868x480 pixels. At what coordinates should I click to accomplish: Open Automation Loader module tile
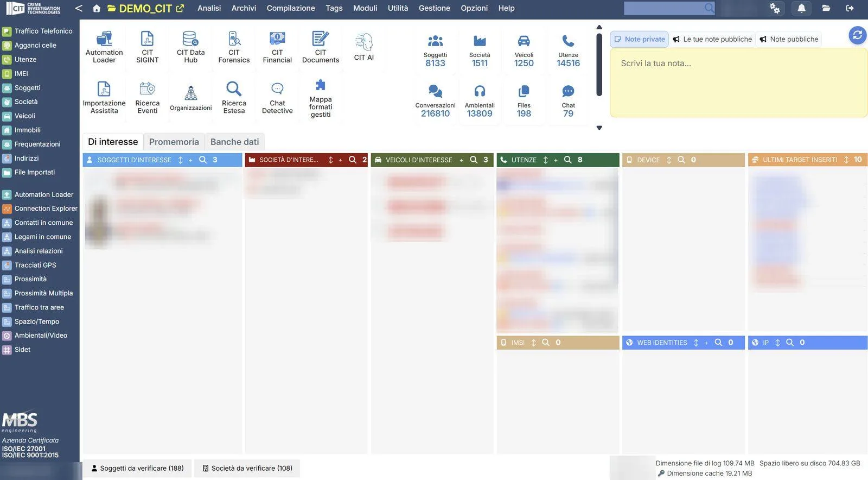tap(104, 48)
